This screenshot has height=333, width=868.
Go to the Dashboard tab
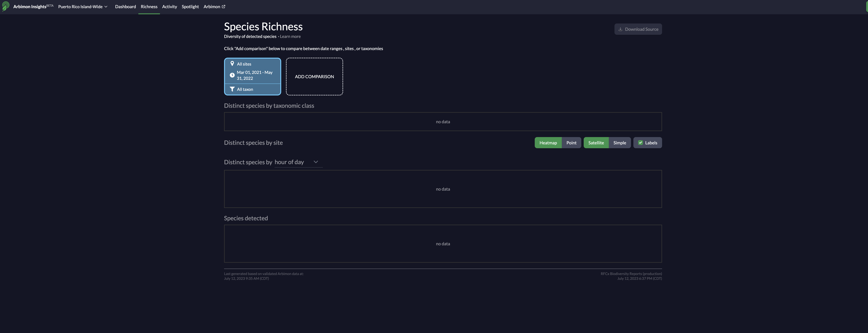[x=125, y=7]
